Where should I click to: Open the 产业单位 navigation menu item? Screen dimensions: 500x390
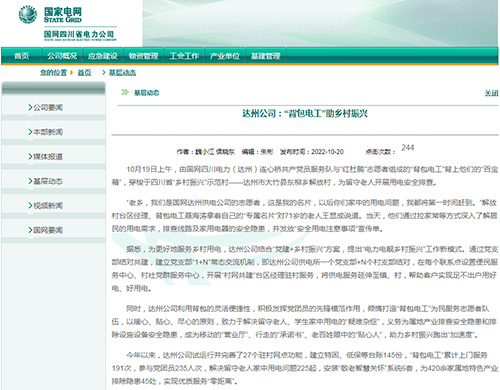point(225,56)
